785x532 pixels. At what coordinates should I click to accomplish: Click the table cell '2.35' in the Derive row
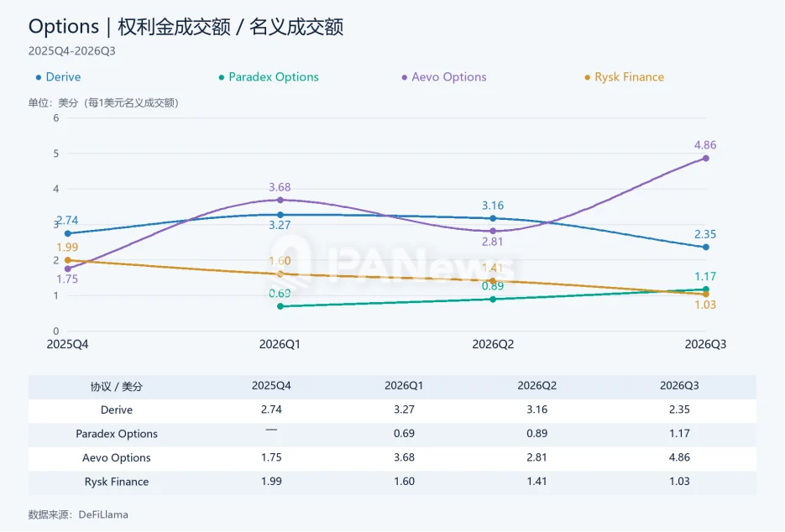pyautogui.click(x=679, y=409)
